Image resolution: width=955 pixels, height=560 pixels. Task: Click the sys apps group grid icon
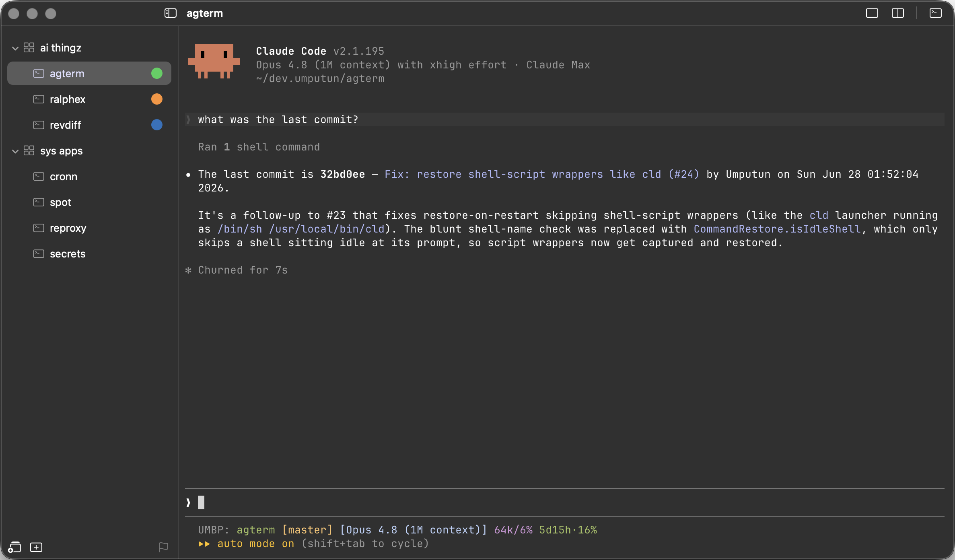[x=29, y=151]
